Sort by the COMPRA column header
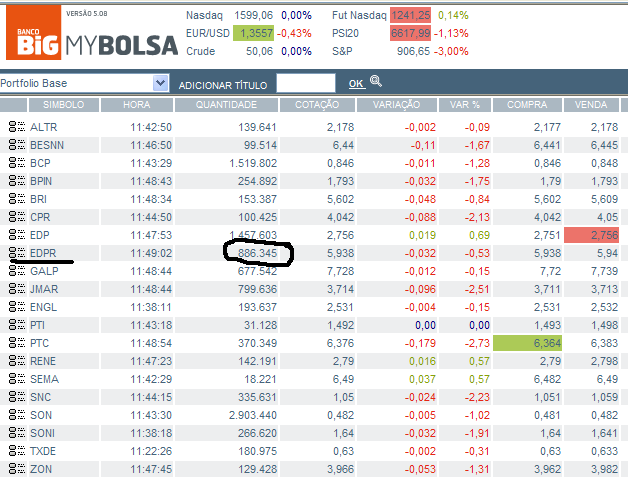This screenshot has width=628, height=485. pos(527,105)
